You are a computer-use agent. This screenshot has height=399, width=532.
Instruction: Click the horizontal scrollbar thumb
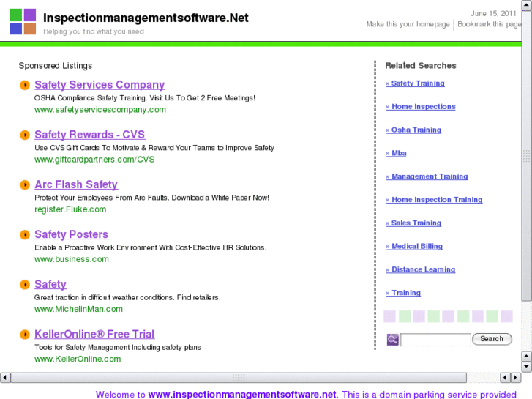coord(239,377)
